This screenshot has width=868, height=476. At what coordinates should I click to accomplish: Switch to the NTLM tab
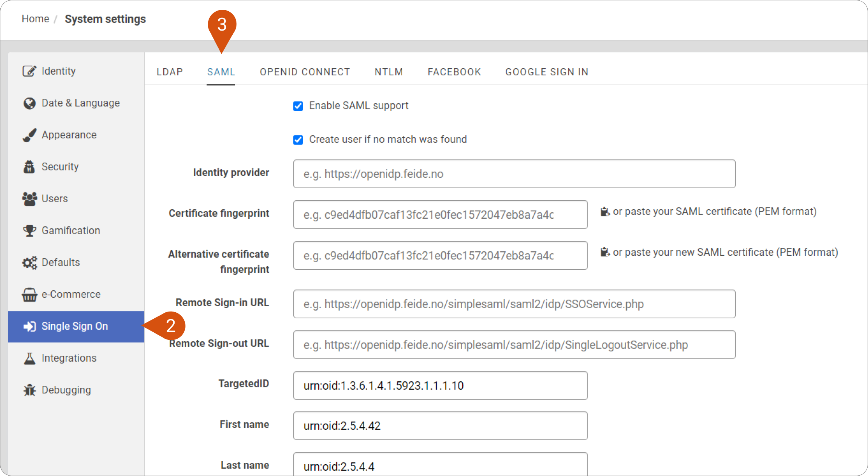pyautogui.click(x=389, y=72)
